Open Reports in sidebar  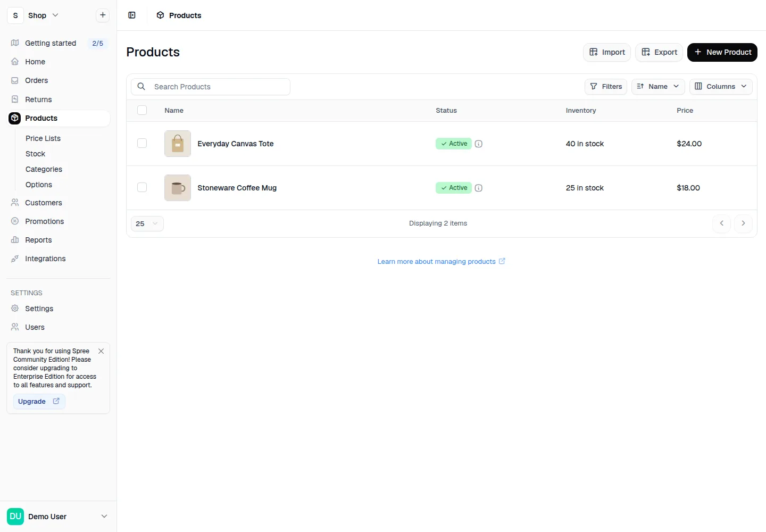click(x=59, y=240)
